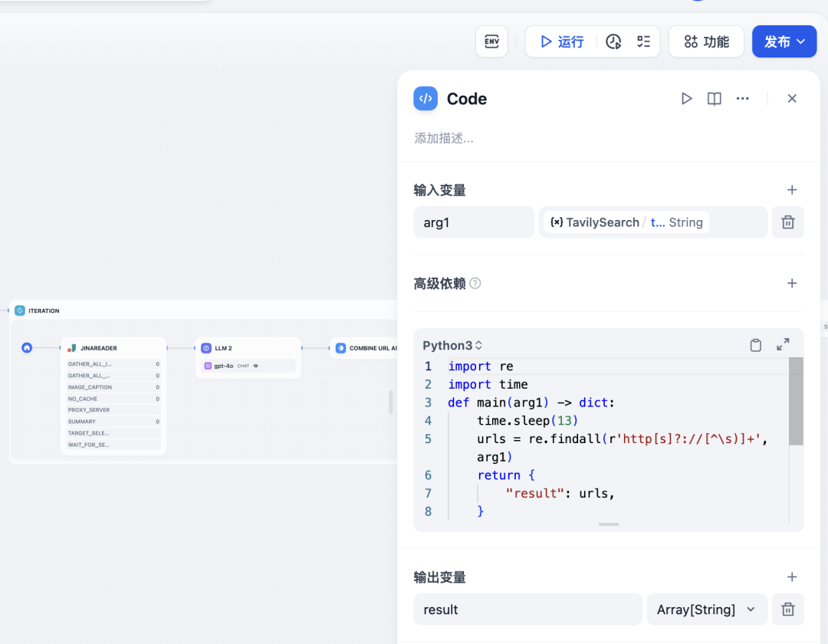The width and height of the screenshot is (828, 644).
Task: Edit the arg1 variable name field
Action: (x=474, y=222)
